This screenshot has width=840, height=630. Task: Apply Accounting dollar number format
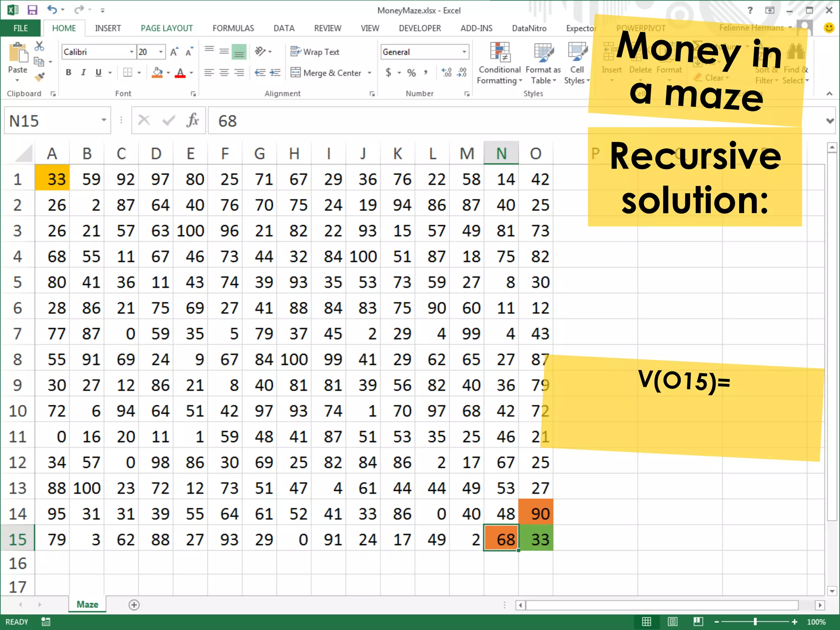[x=388, y=73]
